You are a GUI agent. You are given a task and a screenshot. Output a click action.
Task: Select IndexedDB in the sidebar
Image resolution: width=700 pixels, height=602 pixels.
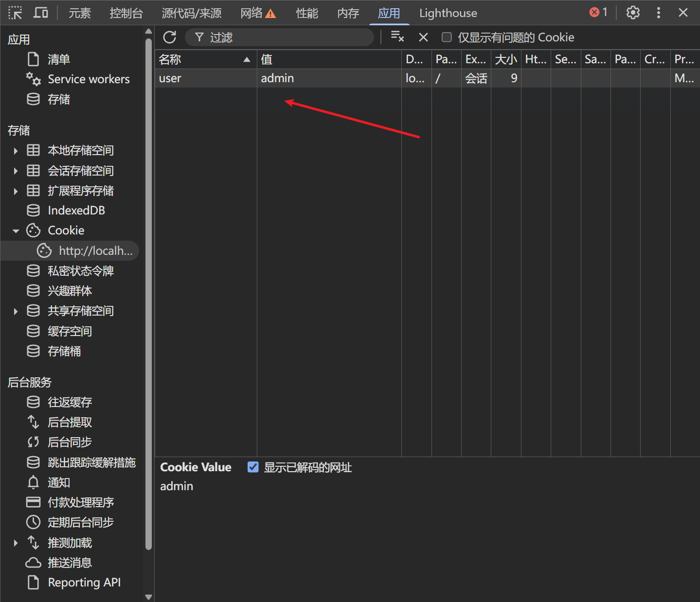(76, 211)
